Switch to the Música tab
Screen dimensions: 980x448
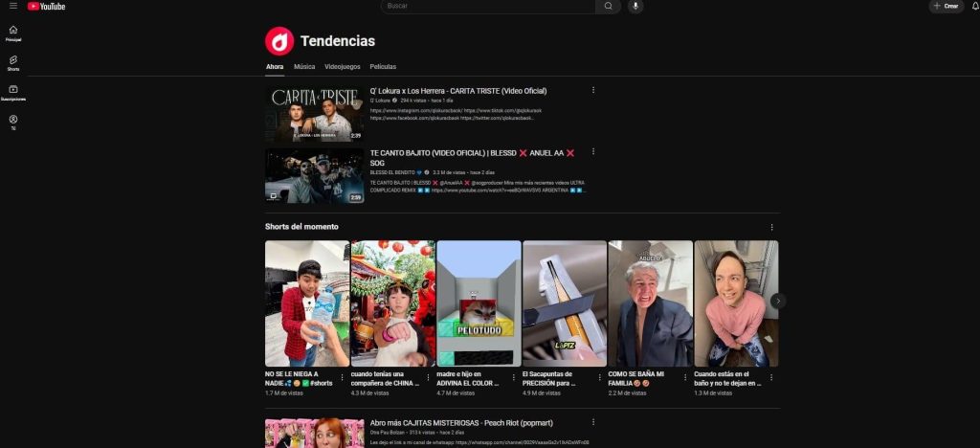pos(304,67)
